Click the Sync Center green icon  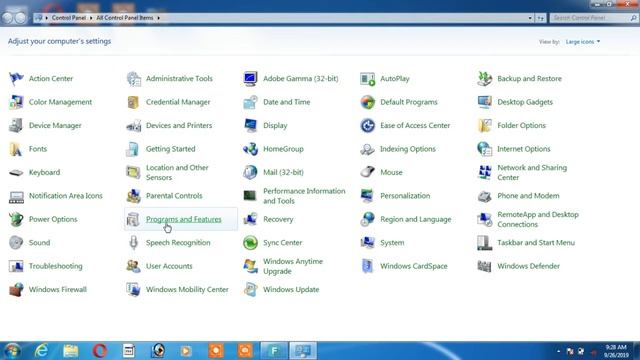pos(250,242)
